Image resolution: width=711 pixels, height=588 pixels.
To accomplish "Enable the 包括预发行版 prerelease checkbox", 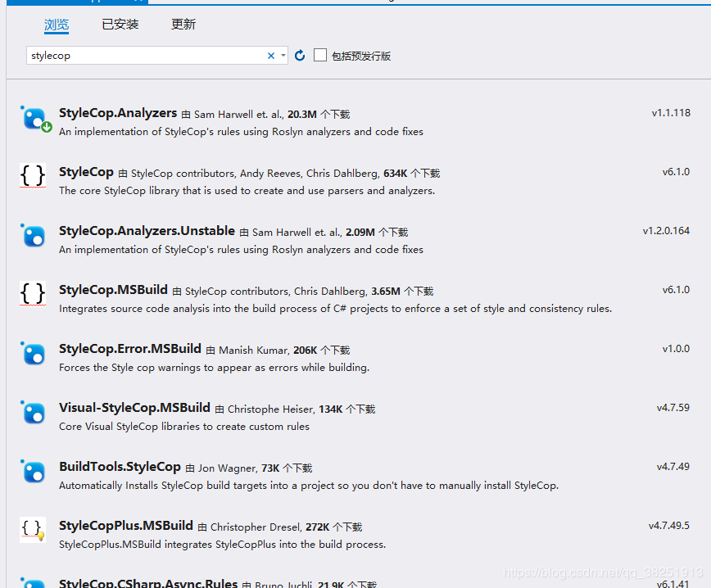I will [320, 56].
